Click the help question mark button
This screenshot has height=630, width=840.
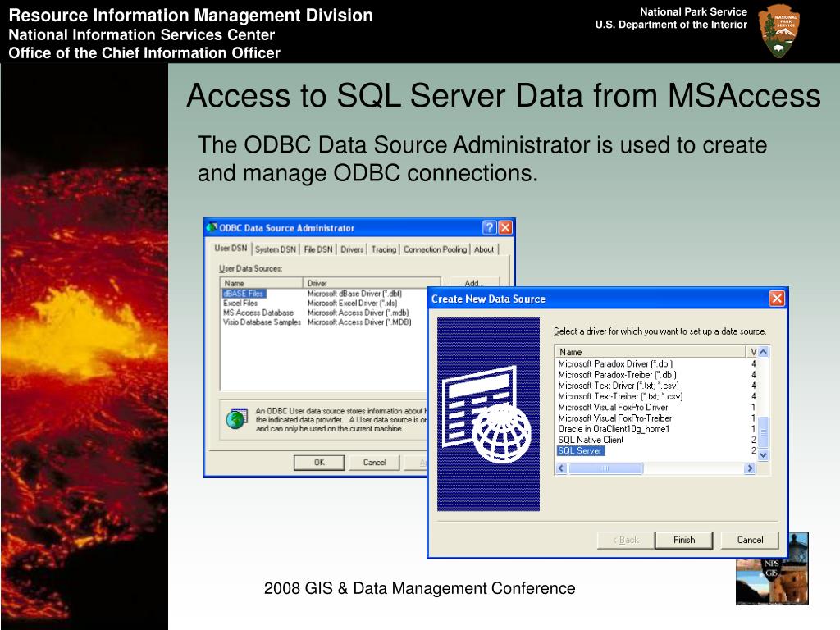tap(489, 228)
